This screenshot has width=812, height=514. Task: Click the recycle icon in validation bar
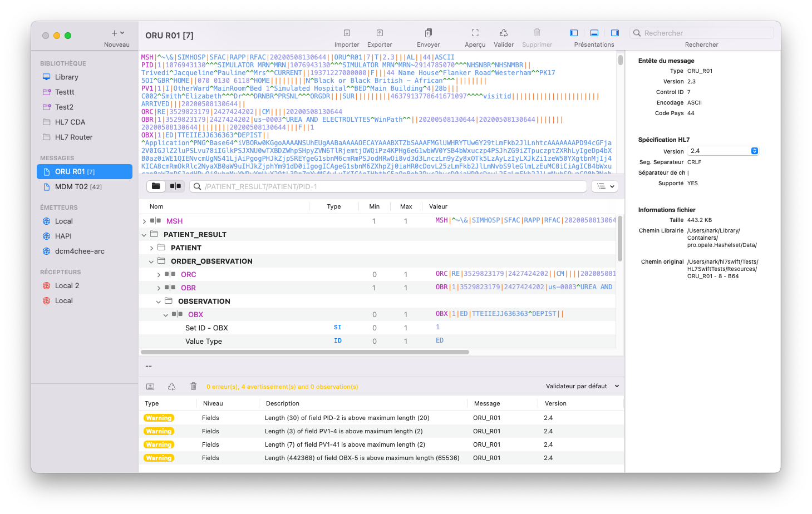tap(171, 386)
